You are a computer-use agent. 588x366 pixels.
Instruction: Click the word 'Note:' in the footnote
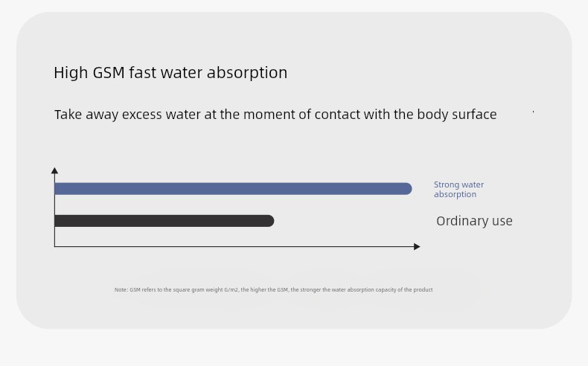click(121, 289)
